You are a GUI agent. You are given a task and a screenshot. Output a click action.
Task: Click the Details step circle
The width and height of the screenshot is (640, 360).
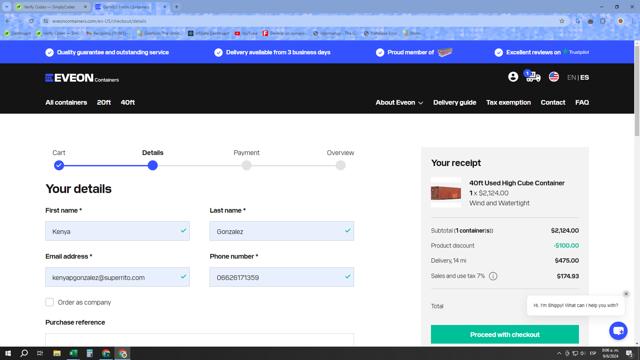point(153,165)
